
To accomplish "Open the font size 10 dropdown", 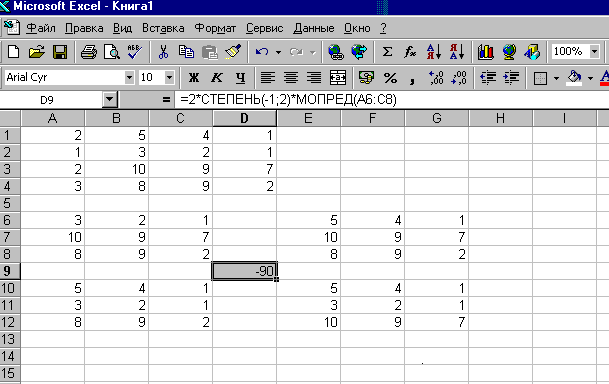I will tap(169, 78).
